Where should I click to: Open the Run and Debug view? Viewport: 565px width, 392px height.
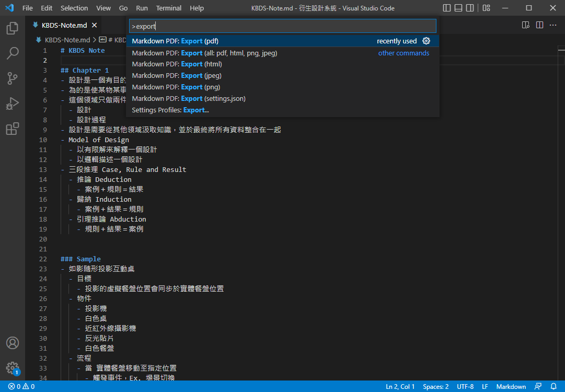(12, 103)
